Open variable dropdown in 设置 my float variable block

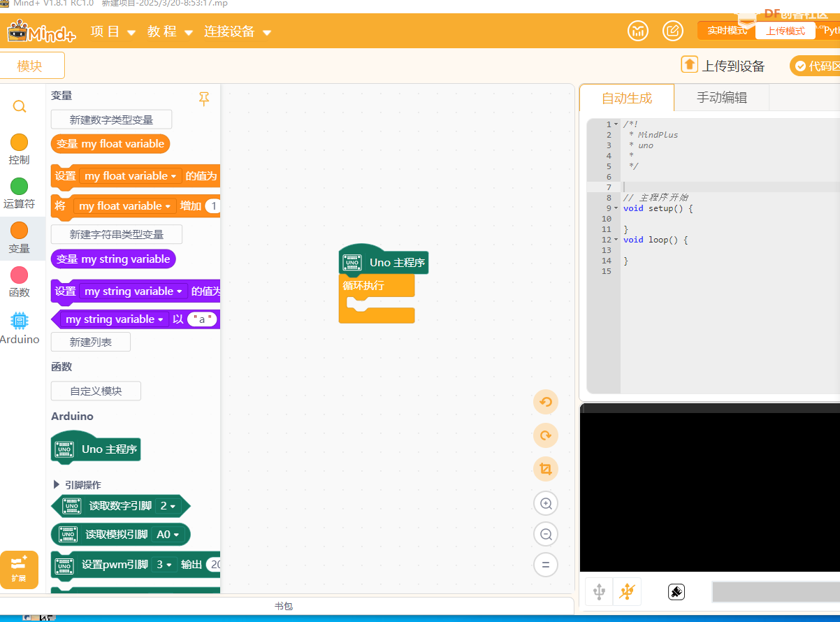pyautogui.click(x=131, y=176)
